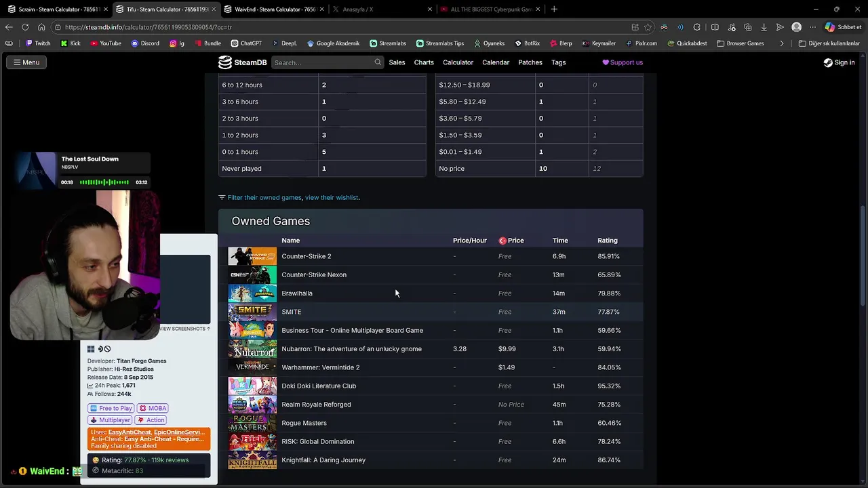
Task: Open Brawlhalla game link
Action: click(x=297, y=293)
